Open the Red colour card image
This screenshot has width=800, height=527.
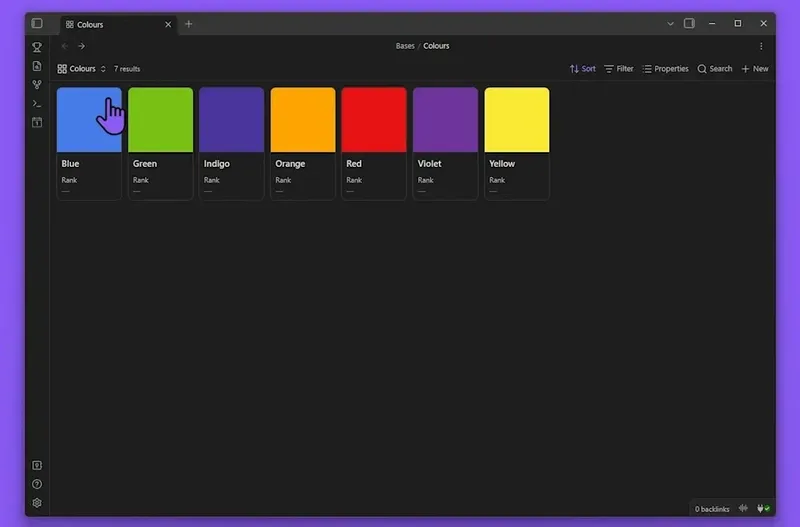pos(374,120)
